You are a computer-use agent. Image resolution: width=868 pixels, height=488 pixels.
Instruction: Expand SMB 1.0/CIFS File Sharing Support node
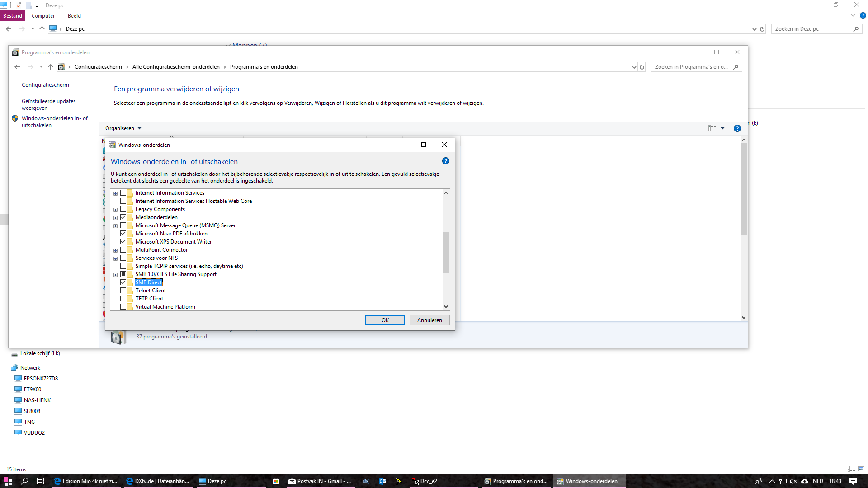115,275
